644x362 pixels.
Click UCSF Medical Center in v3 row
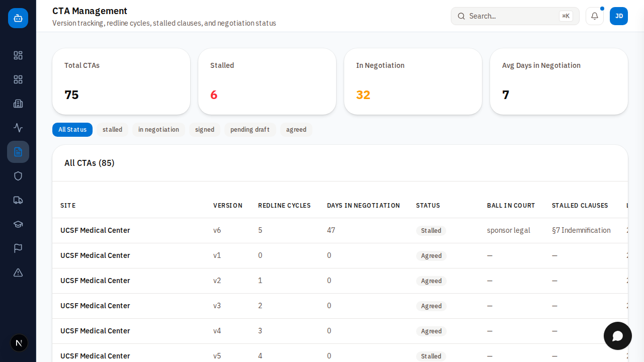95,306
